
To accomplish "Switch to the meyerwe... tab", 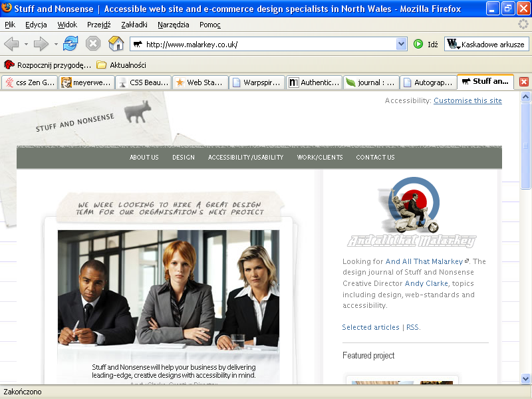I will click(x=86, y=82).
